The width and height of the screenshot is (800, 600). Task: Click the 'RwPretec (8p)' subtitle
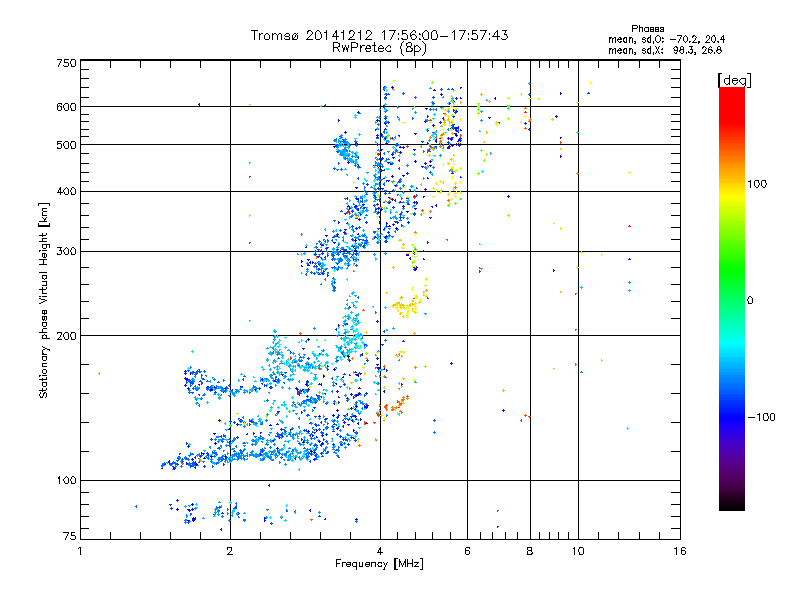tap(379, 48)
